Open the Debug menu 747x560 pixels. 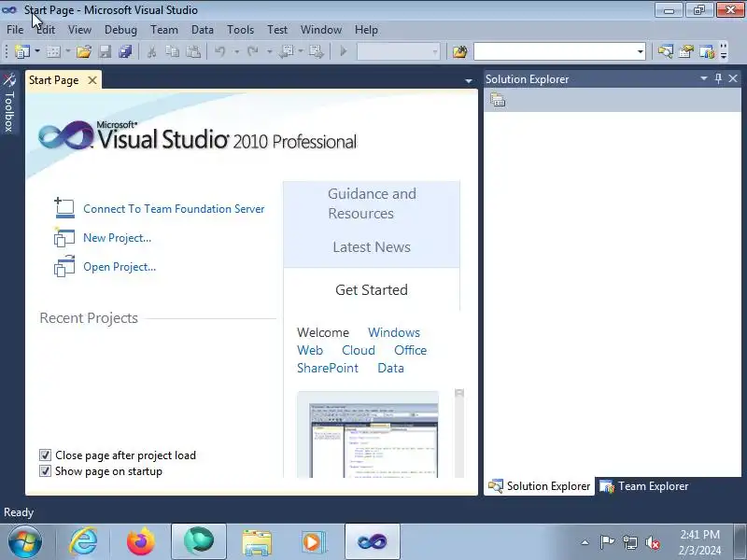120,30
